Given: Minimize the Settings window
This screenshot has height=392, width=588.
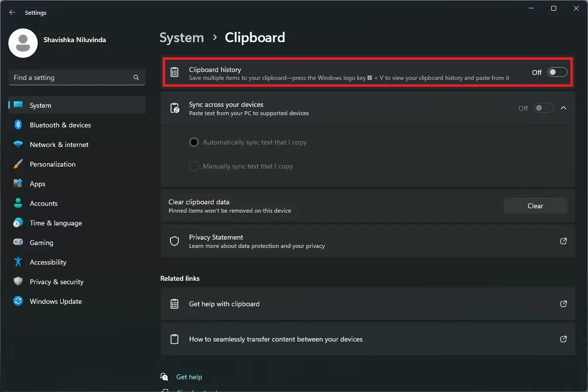Looking at the screenshot, I should [531, 8].
